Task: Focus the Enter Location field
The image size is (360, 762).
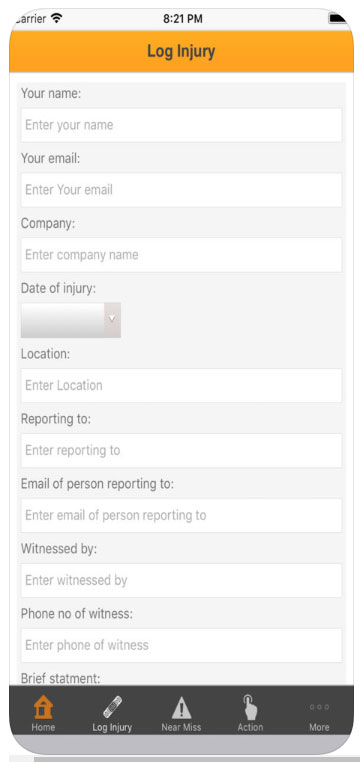Action: pyautogui.click(x=181, y=385)
